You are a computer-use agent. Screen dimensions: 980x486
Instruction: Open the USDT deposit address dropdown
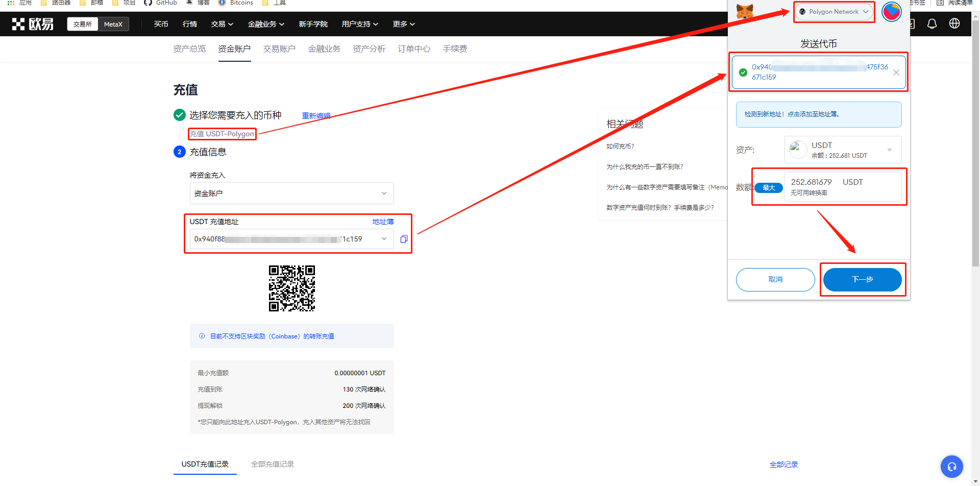point(292,239)
